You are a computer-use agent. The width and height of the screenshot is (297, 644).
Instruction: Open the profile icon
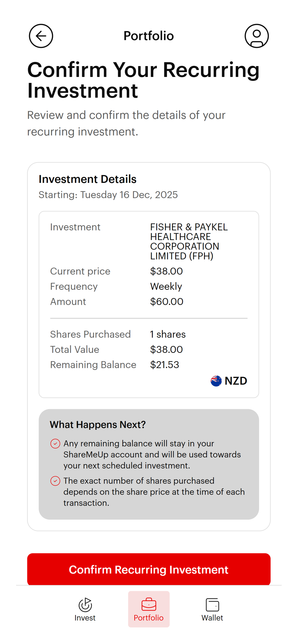pos(257,36)
